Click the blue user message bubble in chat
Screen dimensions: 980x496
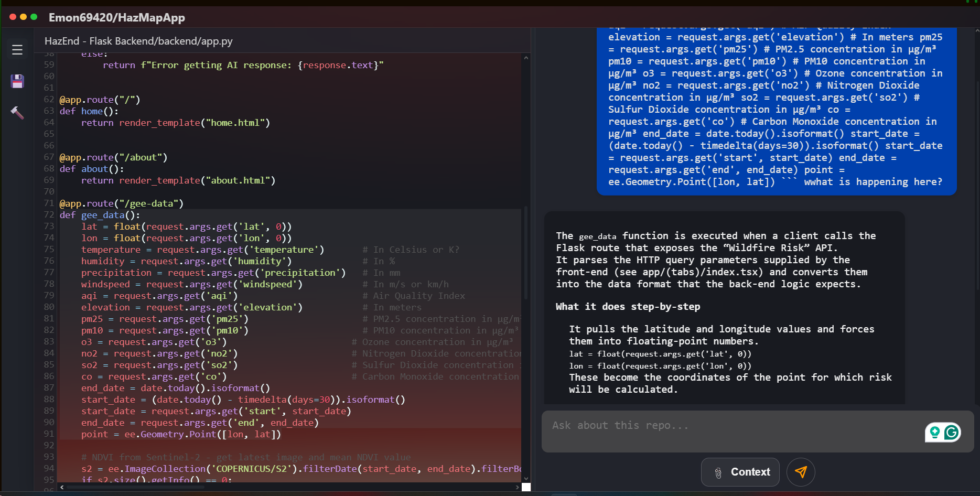pyautogui.click(x=777, y=111)
